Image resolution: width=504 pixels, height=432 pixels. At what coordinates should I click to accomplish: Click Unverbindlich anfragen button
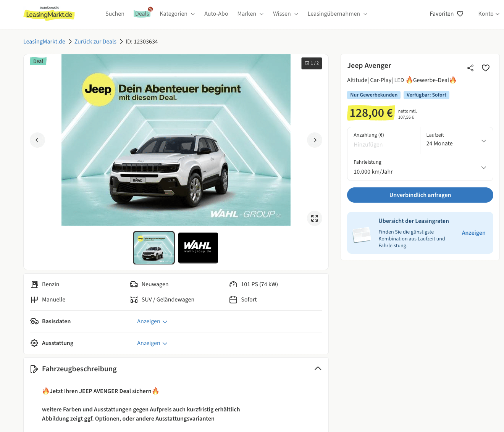(420, 195)
